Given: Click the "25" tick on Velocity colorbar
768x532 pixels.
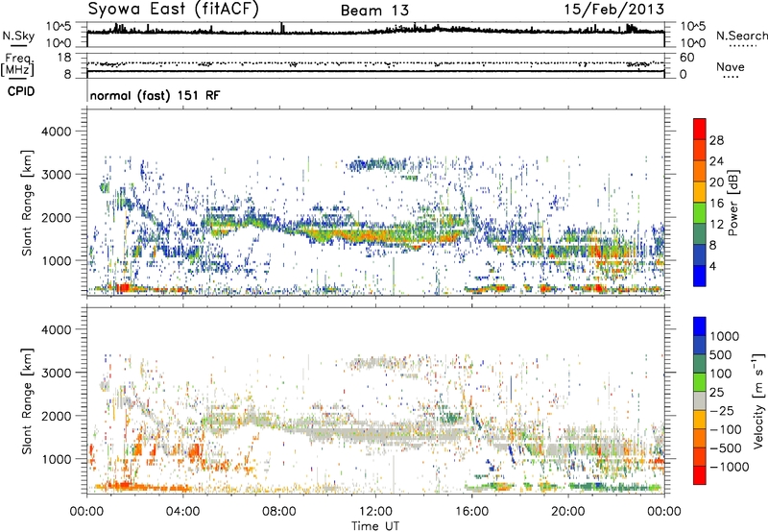Looking at the screenshot, I should [716, 392].
